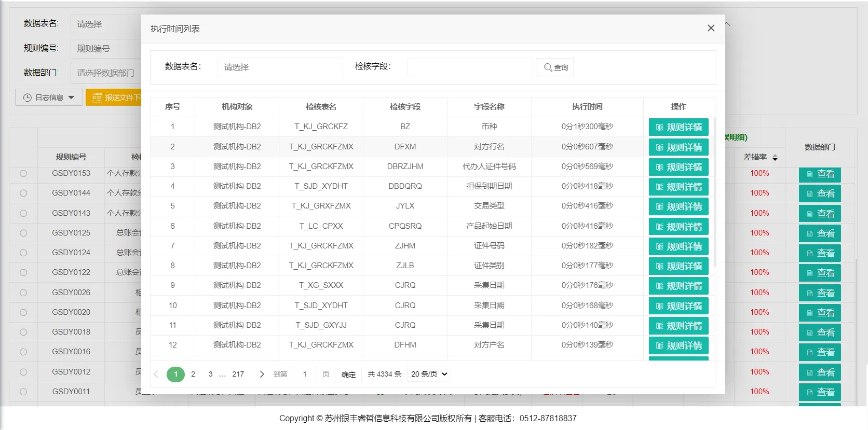
Task: Click the 确定 page jump button
Action: [348, 374]
